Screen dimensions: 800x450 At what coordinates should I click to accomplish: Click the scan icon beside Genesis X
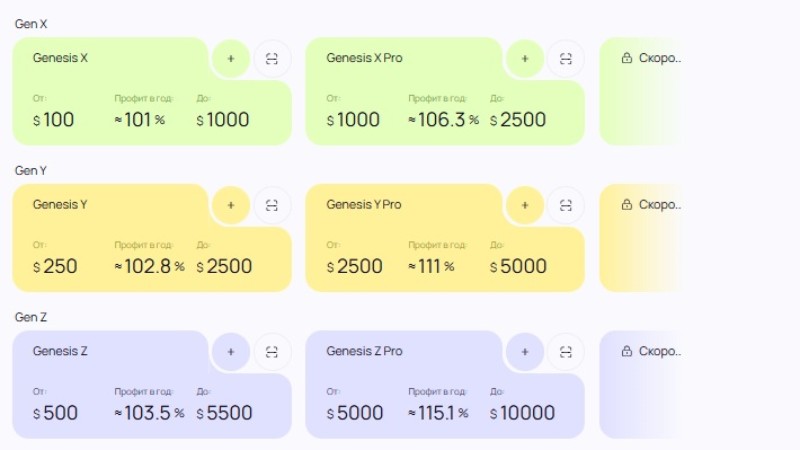pos(272,59)
